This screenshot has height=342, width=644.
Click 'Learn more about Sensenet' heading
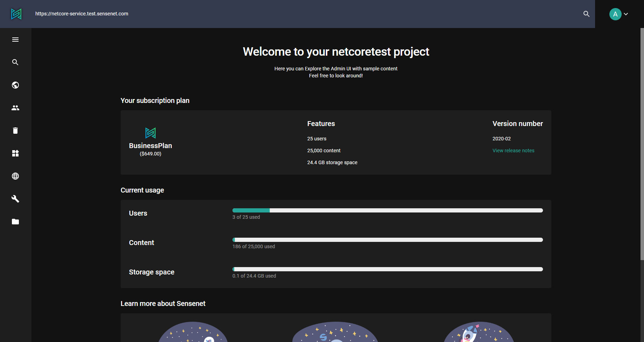163,303
